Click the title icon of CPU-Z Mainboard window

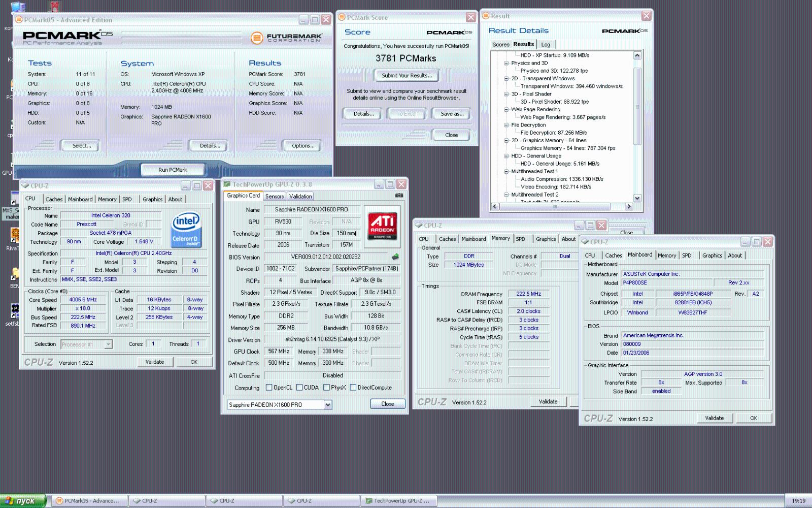coord(585,242)
